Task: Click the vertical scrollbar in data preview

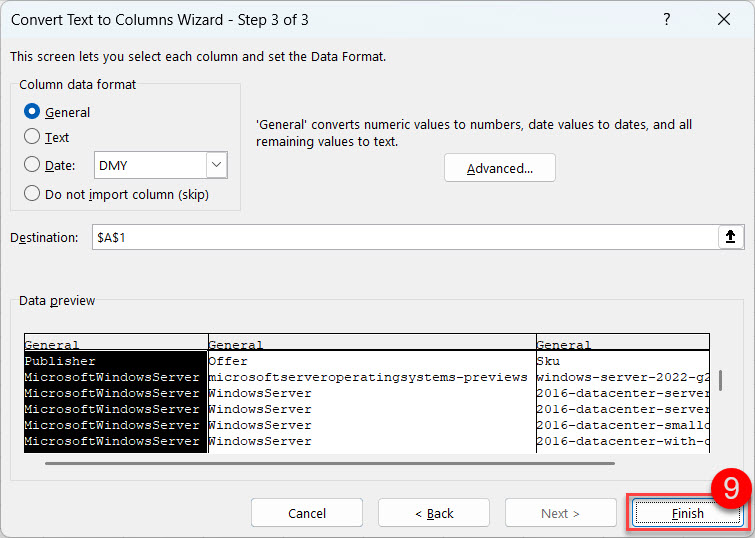Action: (720, 382)
